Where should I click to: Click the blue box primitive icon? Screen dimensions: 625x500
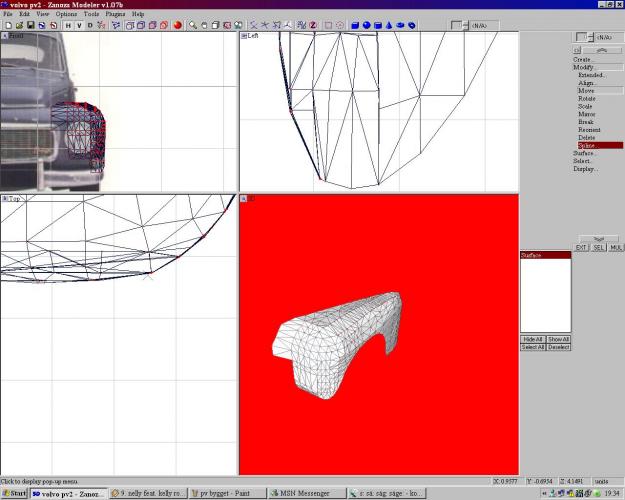355,25
